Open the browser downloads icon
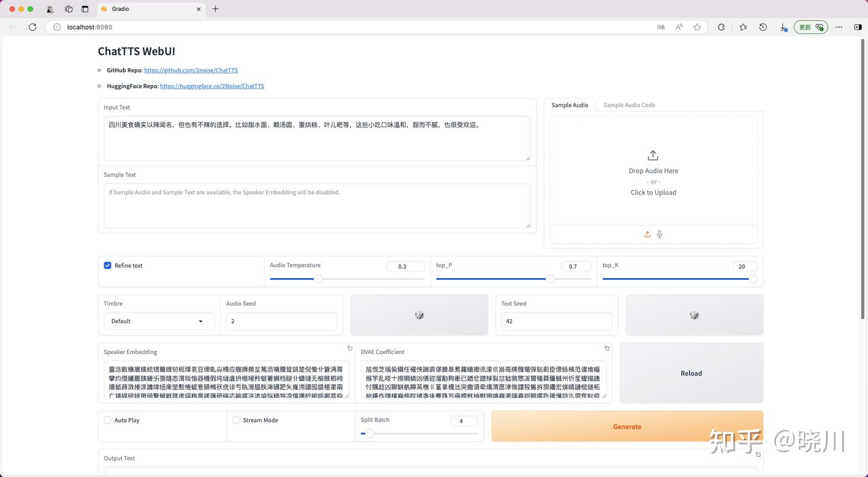Viewport: 868px width, 477px height. pyautogui.click(x=783, y=27)
